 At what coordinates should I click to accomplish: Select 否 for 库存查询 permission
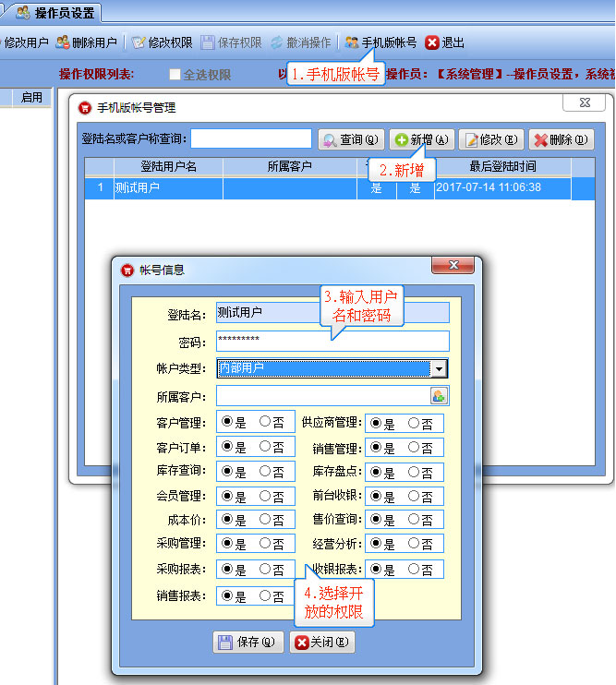265,472
